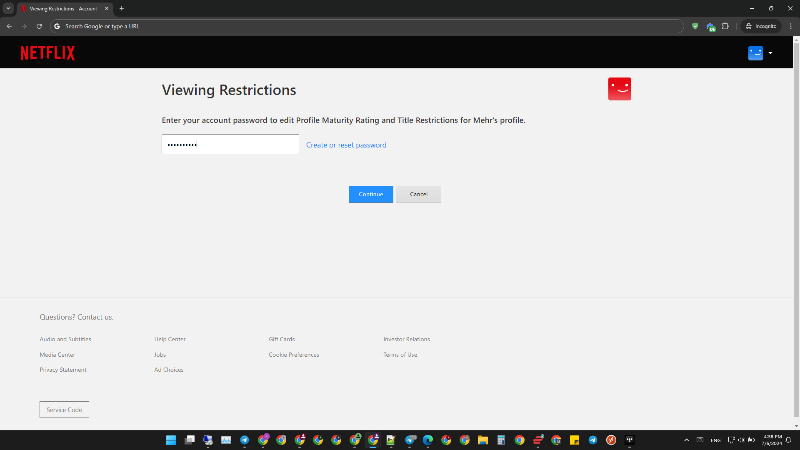
Task: Open the Windows Start menu
Action: (x=171, y=440)
